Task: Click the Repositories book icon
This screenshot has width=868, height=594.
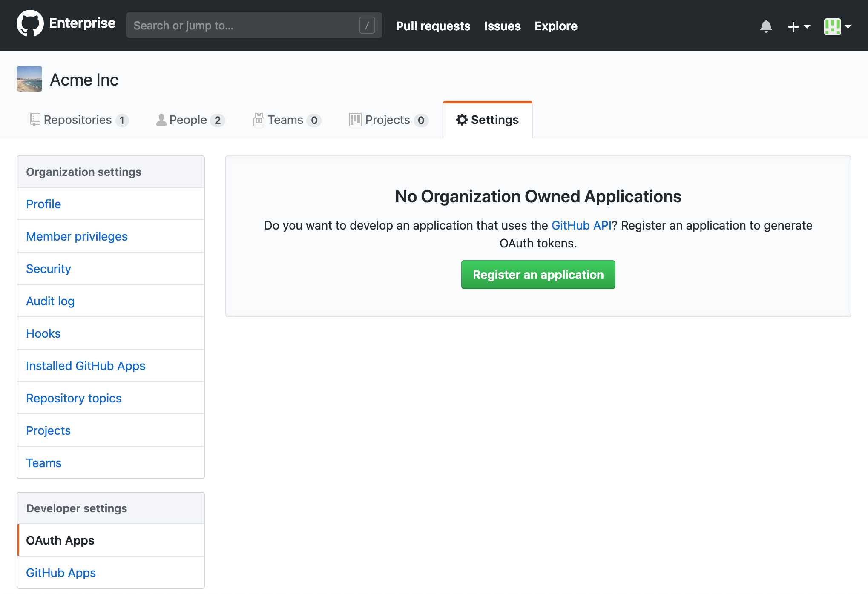Action: click(x=35, y=120)
